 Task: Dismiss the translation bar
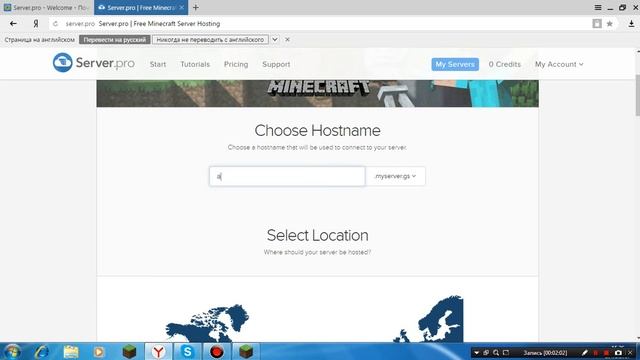287,40
